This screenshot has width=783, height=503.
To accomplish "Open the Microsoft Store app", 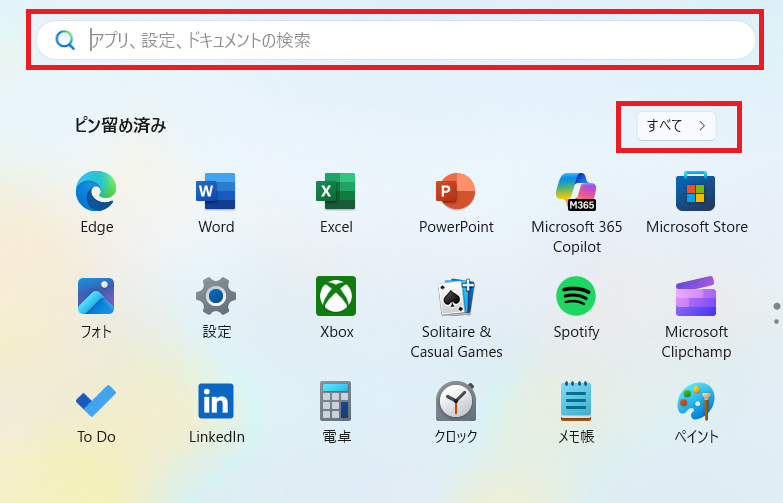I will click(x=696, y=191).
